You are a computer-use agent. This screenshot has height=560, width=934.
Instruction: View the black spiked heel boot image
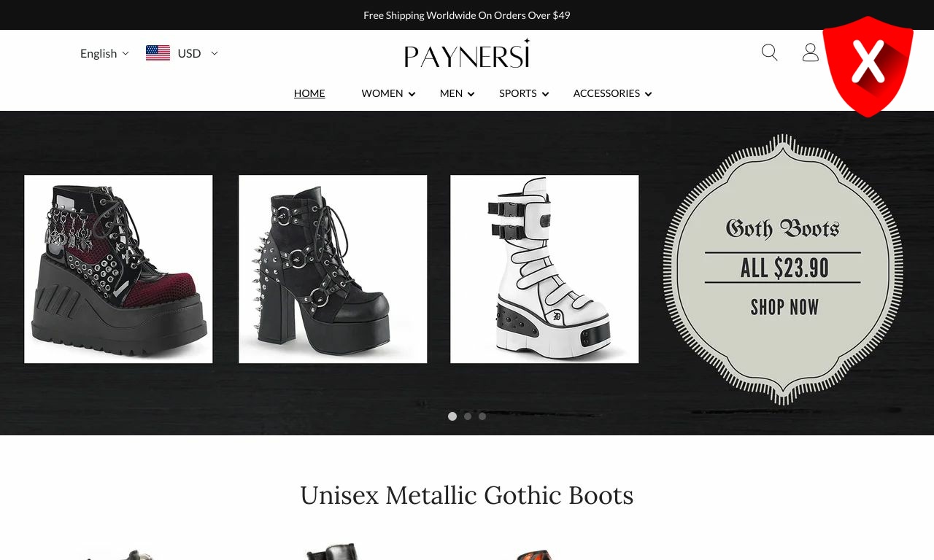tap(333, 269)
